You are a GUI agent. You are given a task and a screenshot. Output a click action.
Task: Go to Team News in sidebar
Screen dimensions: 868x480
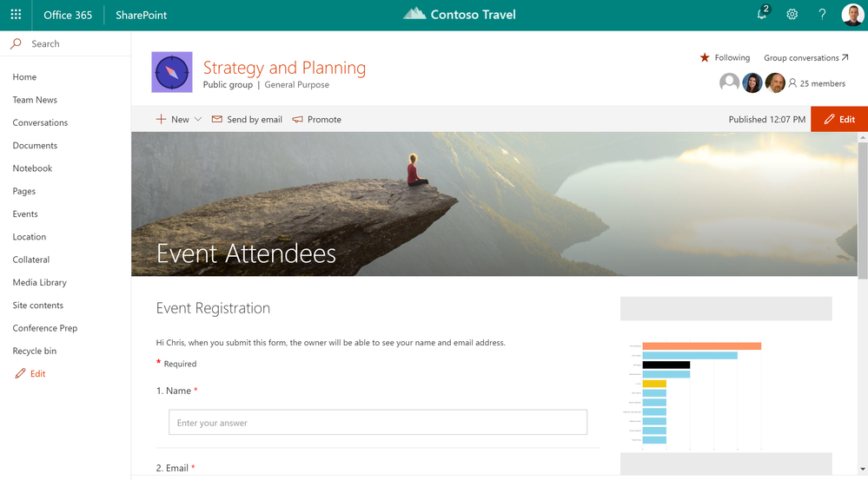pyautogui.click(x=35, y=100)
